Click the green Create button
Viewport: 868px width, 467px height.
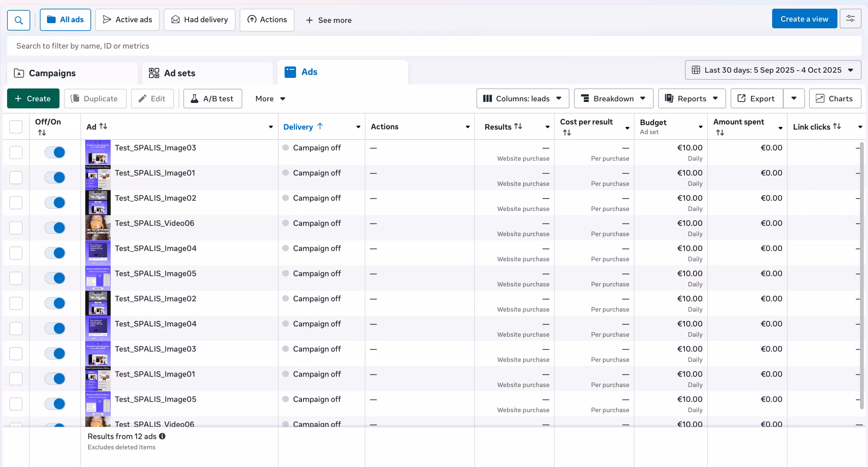[33, 98]
